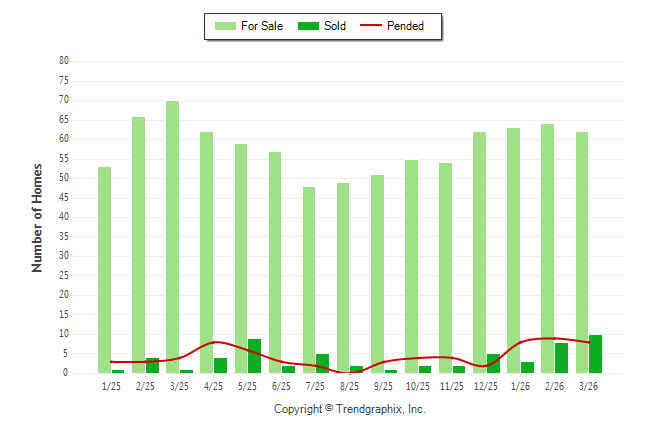
Task: Click the Number of Homes axis title
Action: [x=37, y=217]
